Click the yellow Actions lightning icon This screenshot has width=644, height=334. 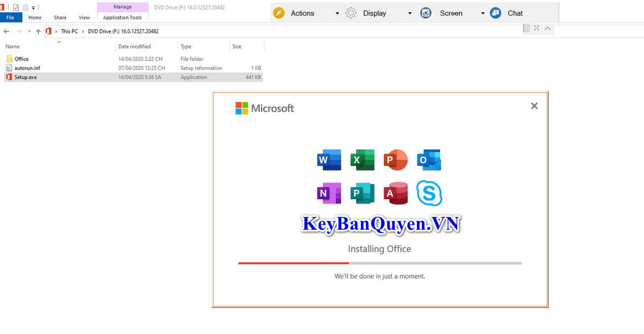[x=279, y=13]
